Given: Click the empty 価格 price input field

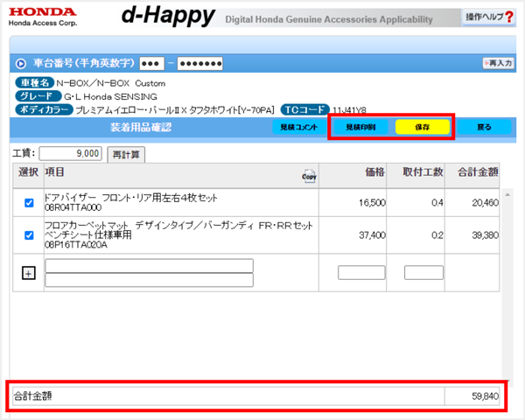Looking at the screenshot, I should pyautogui.click(x=361, y=273).
